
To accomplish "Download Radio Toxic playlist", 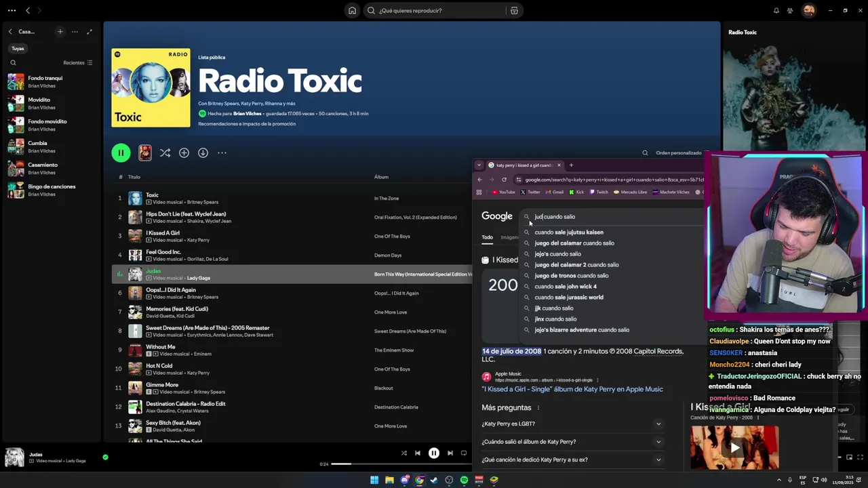I will (x=203, y=152).
